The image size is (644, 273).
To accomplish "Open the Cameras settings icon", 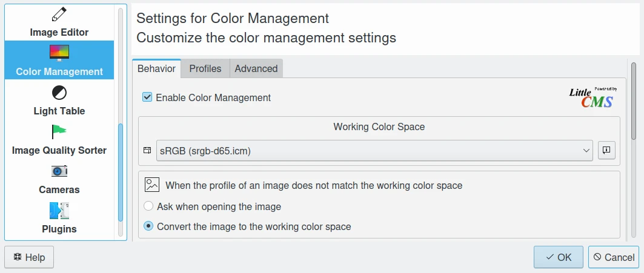I will coord(59,171).
